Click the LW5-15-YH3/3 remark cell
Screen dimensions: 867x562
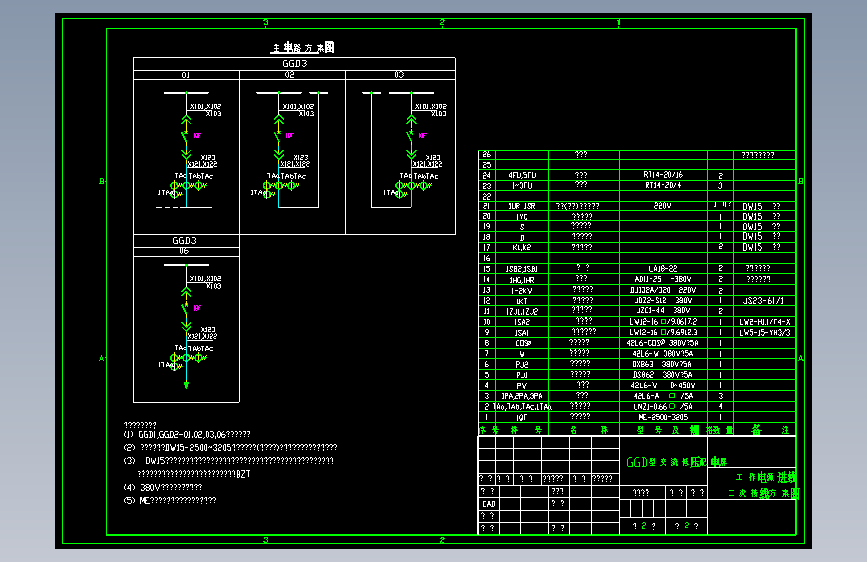click(765, 332)
